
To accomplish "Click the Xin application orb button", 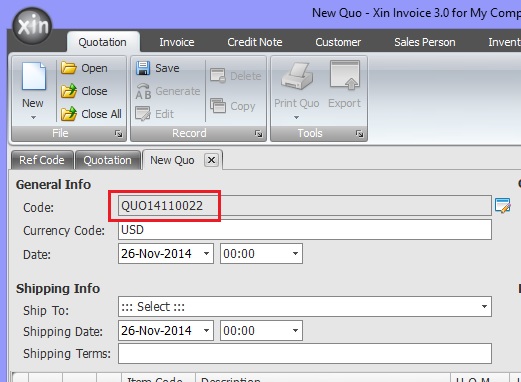I will coord(32,26).
